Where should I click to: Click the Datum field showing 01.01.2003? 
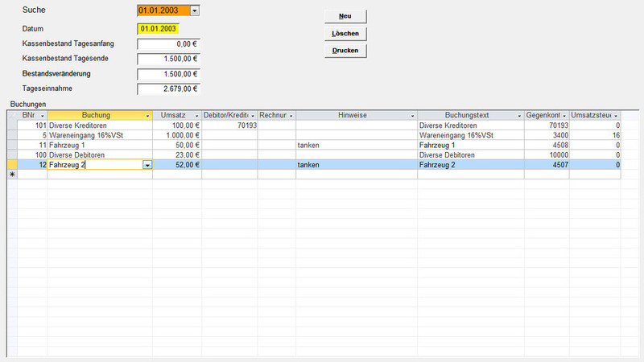(158, 29)
